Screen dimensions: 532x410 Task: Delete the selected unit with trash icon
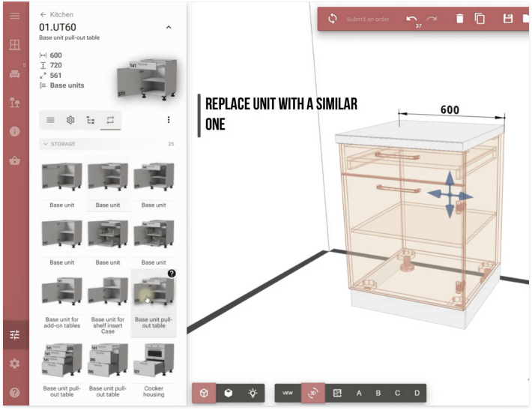coord(460,19)
